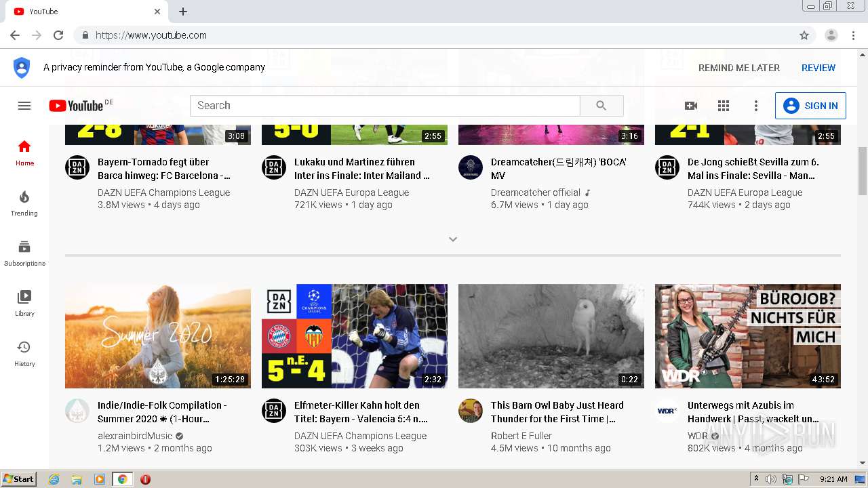Image resolution: width=868 pixels, height=488 pixels.
Task: Select the YouTube browser tab
Action: tap(86, 12)
